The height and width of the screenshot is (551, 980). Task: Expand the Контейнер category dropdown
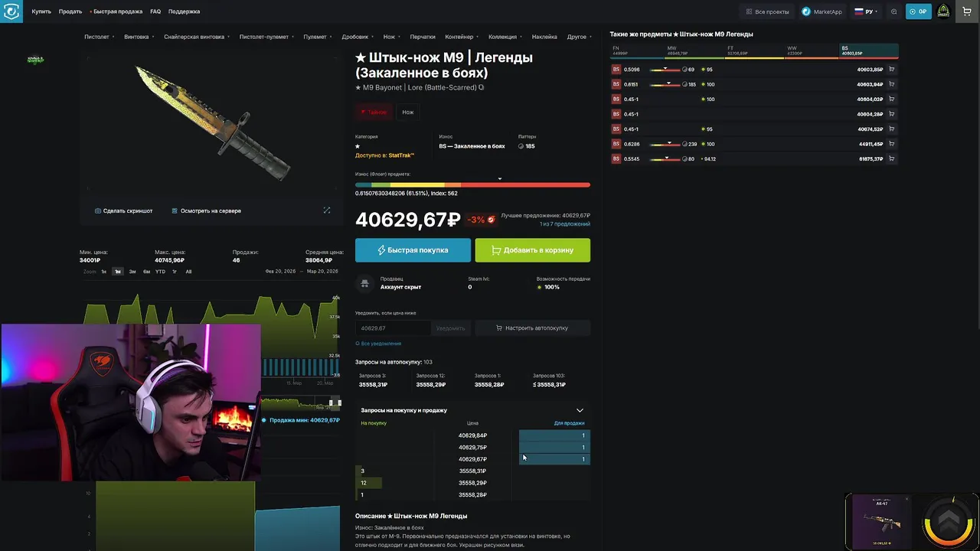coord(462,37)
